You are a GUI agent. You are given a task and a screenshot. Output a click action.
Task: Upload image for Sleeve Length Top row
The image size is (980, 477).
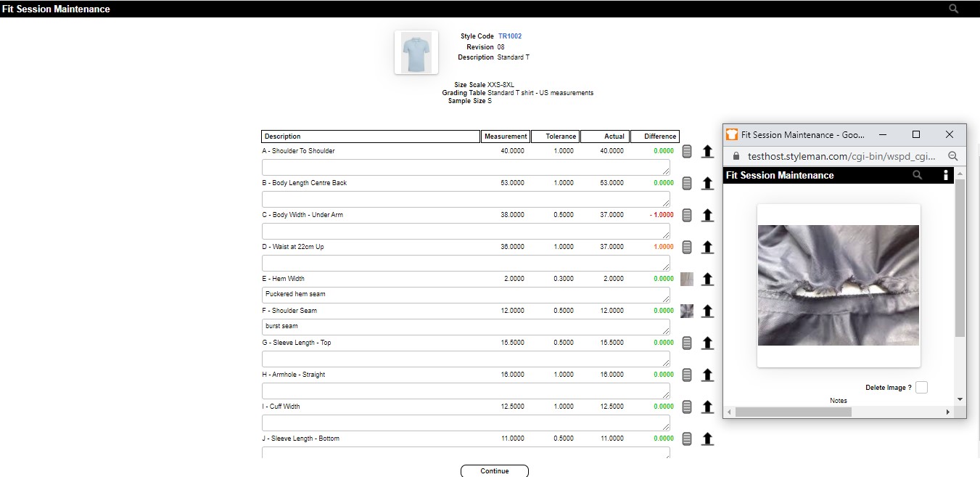708,343
